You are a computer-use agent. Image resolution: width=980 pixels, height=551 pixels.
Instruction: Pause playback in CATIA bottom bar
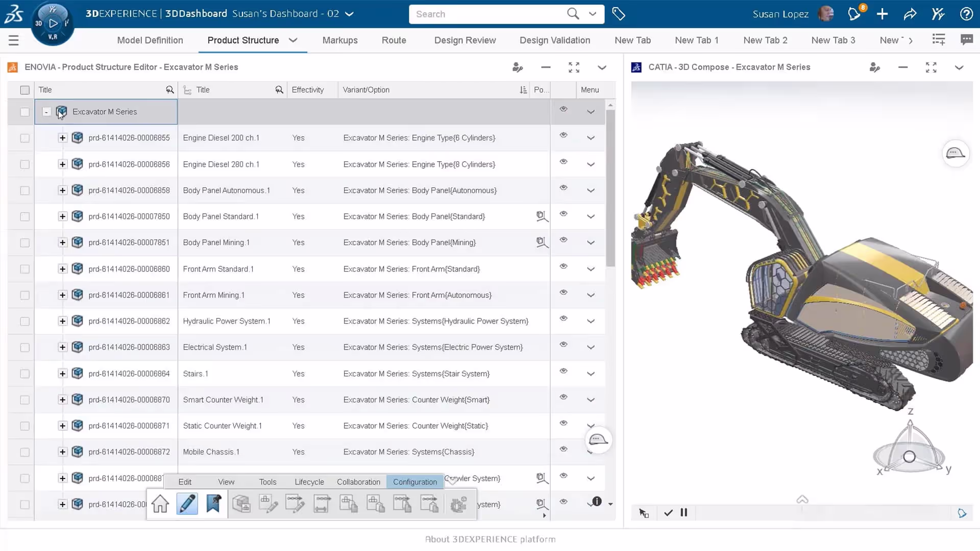pyautogui.click(x=684, y=513)
